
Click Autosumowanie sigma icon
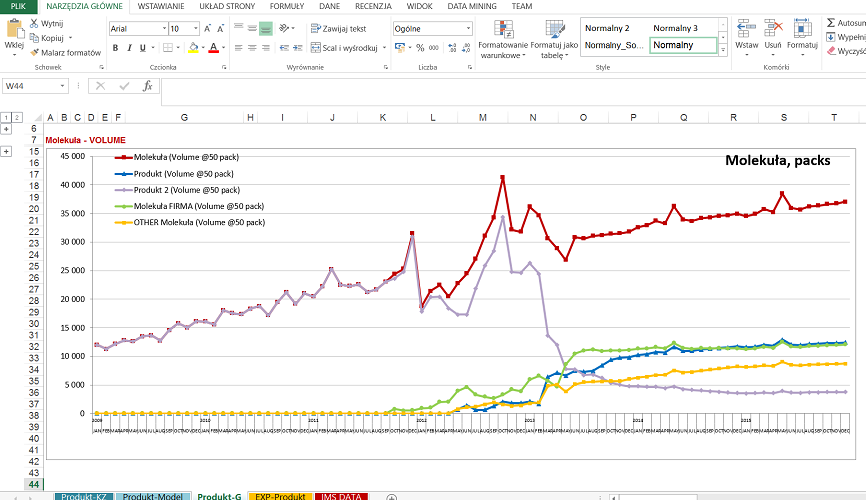[831, 23]
